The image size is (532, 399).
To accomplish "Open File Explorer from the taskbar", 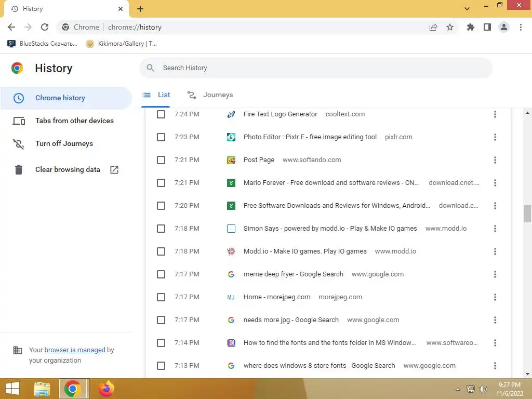I will coord(42,389).
